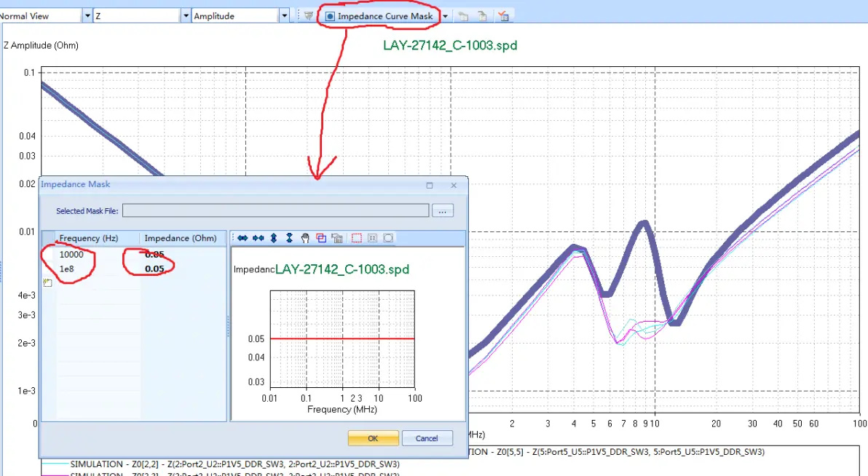
Task: Click the Selected Mask File input field
Action: [x=276, y=211]
